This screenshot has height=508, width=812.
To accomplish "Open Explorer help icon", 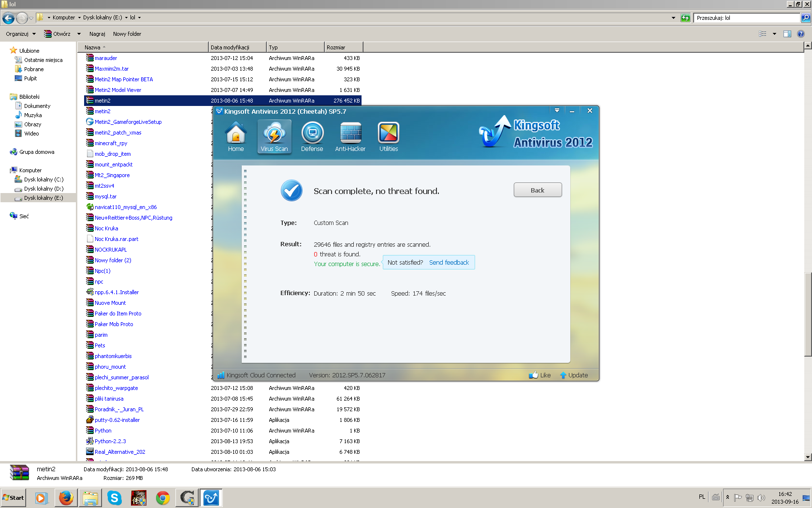I will click(801, 34).
